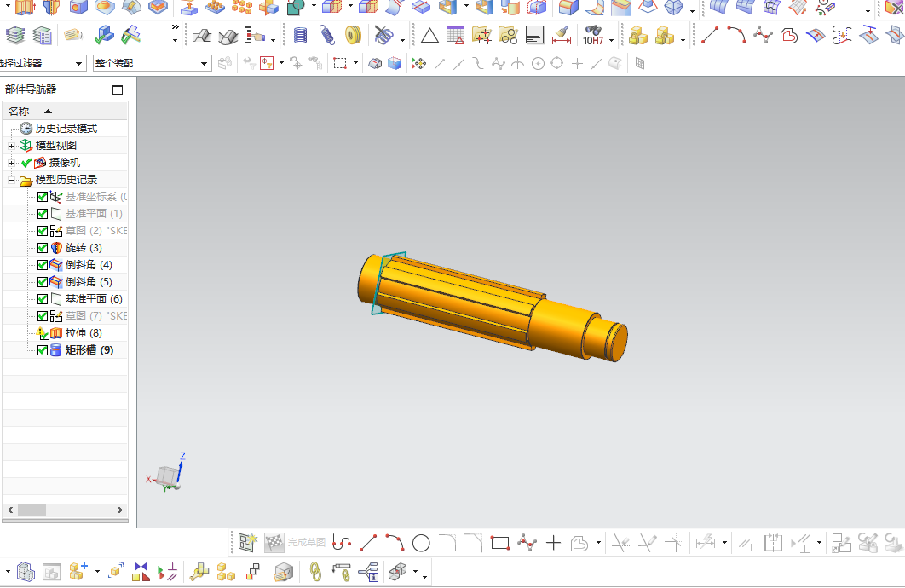Image resolution: width=905 pixels, height=588 pixels.
Task: Select the Rectangle tool in sketch toolbar
Action: [500, 543]
